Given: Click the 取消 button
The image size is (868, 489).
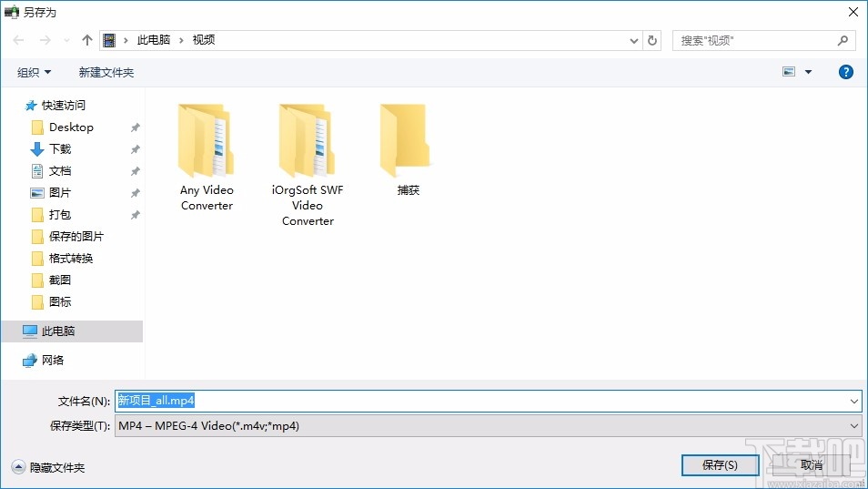Looking at the screenshot, I should (x=812, y=465).
